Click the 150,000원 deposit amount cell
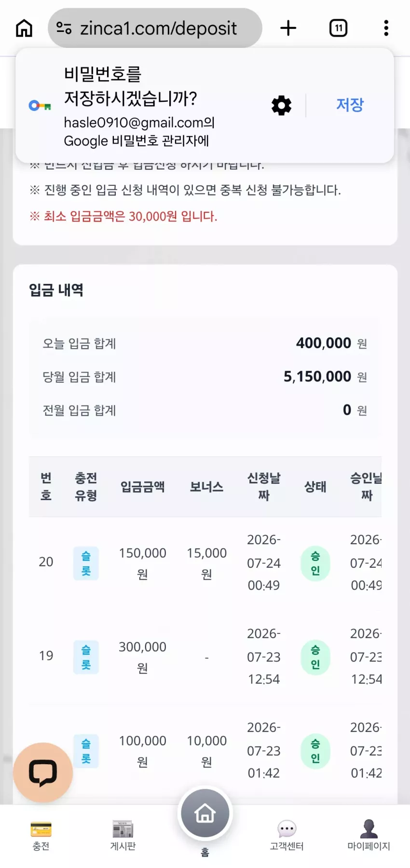 pyautogui.click(x=142, y=563)
